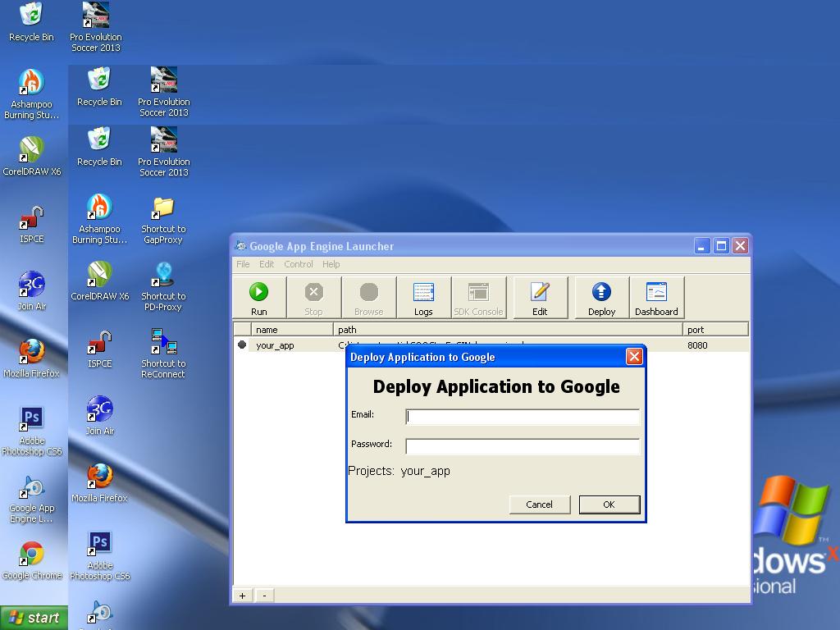Screen dimensions: 840x630
Task: Select the Shortcut to PD-Proxy desktop icon
Action: 163,287
